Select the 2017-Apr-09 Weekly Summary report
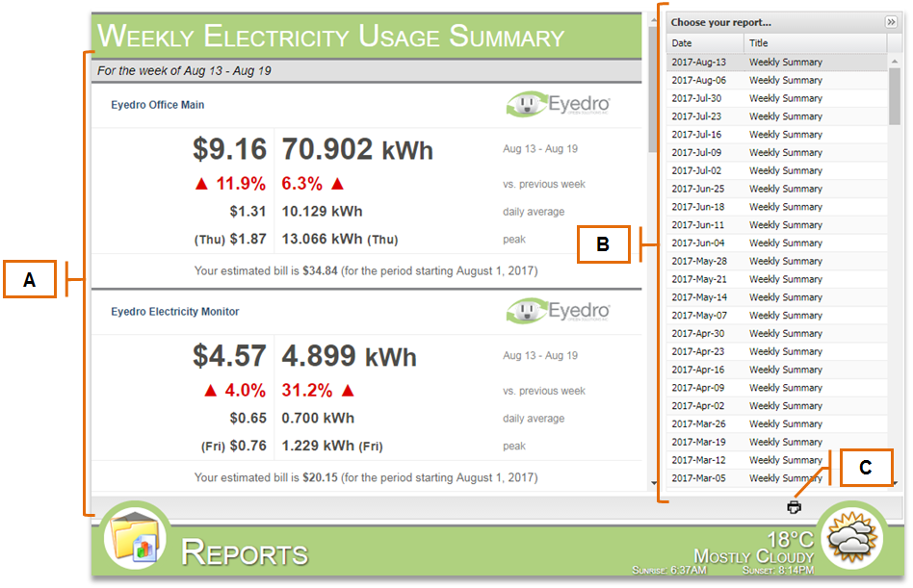Image resolution: width=913 pixels, height=588 pixels. click(777, 387)
